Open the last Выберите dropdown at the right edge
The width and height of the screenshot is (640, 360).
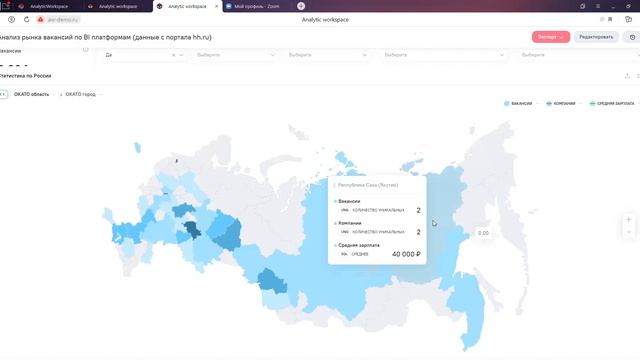[579, 55]
